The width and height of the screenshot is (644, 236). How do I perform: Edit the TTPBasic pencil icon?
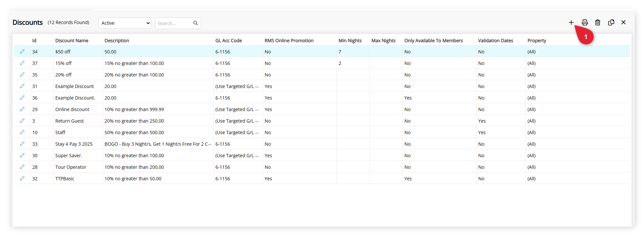coord(22,178)
